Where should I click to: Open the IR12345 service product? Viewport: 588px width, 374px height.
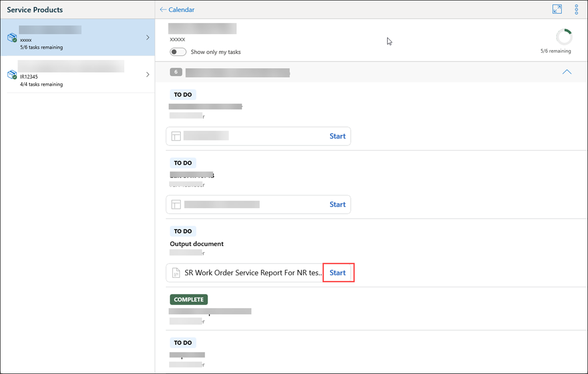[x=77, y=74]
